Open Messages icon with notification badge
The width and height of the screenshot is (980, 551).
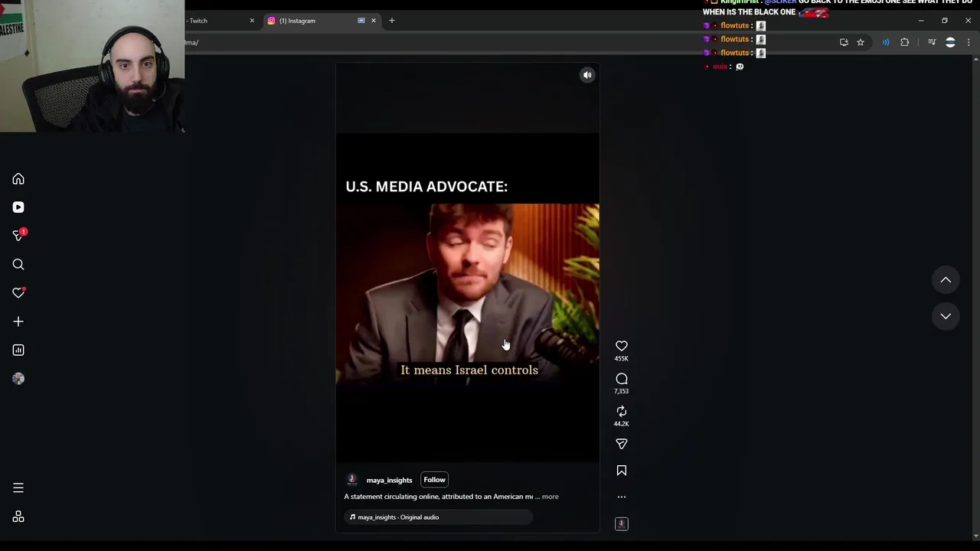click(x=18, y=236)
